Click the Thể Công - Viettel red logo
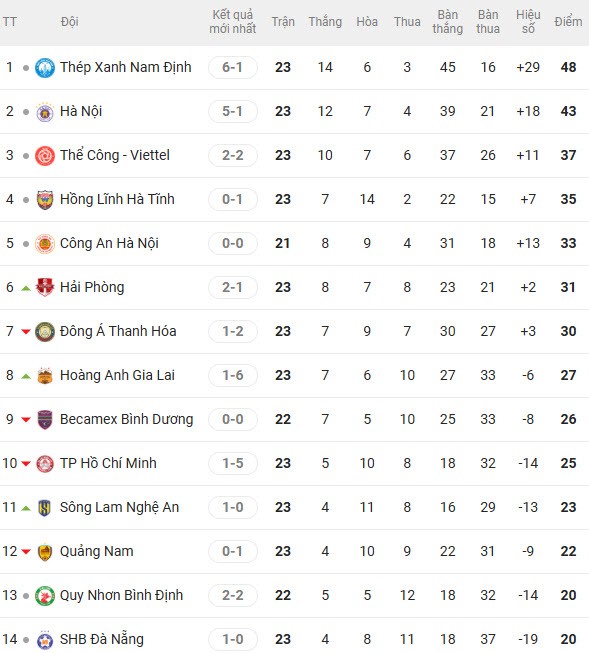The height and width of the screenshot is (653, 589). pyautogui.click(x=45, y=156)
